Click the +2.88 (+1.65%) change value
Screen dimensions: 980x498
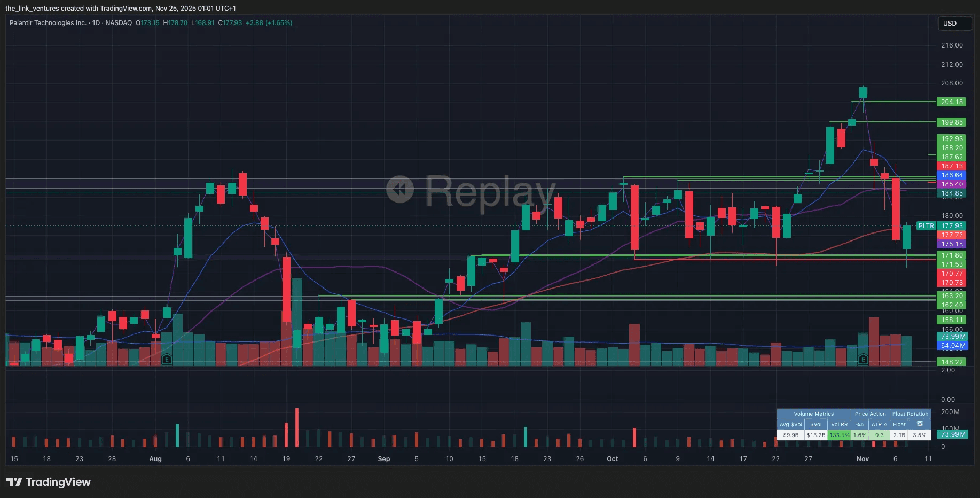pos(269,23)
